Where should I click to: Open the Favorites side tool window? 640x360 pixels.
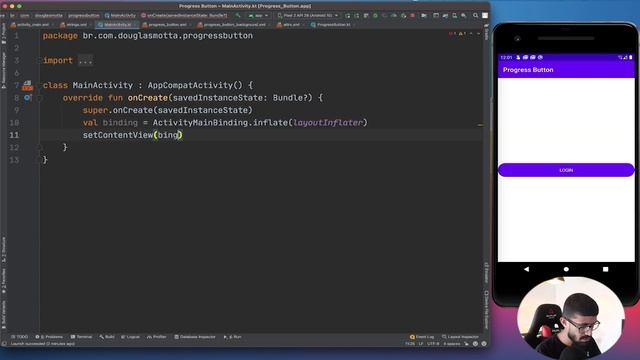[x=4, y=281]
